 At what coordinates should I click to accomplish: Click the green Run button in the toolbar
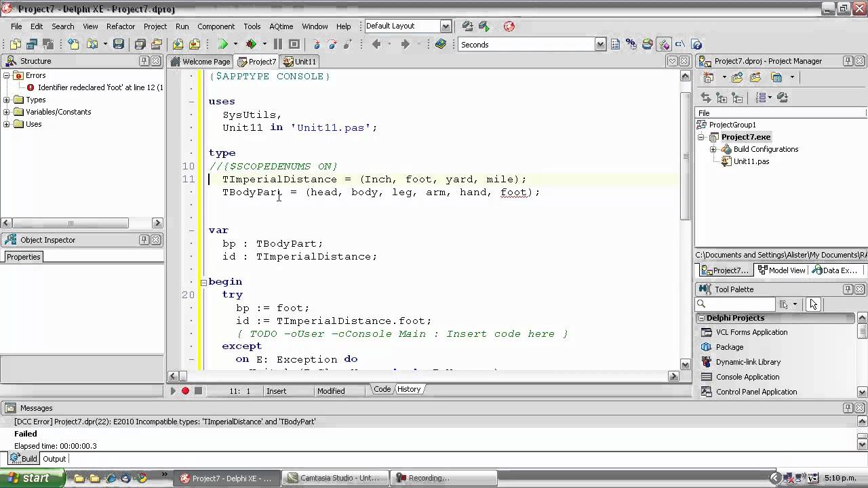coord(222,44)
